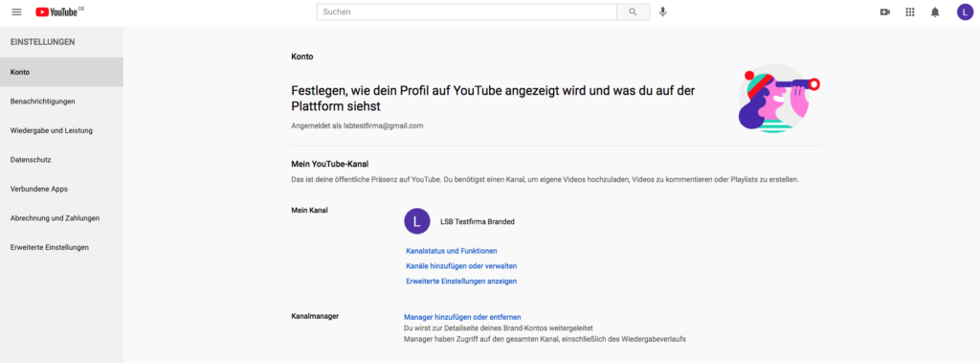Open the notifications bell
980x363 pixels.
coord(935,11)
